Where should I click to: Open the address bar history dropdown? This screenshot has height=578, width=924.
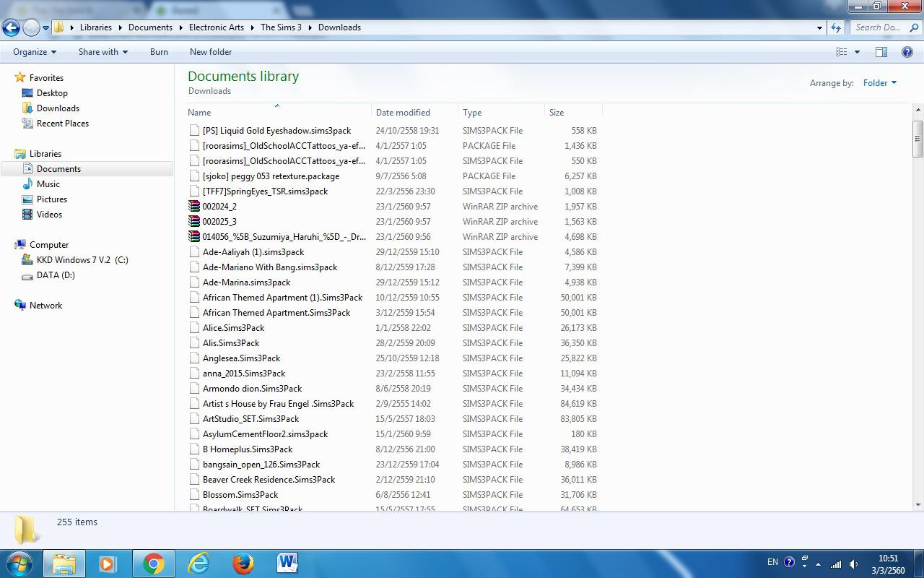[x=819, y=27]
